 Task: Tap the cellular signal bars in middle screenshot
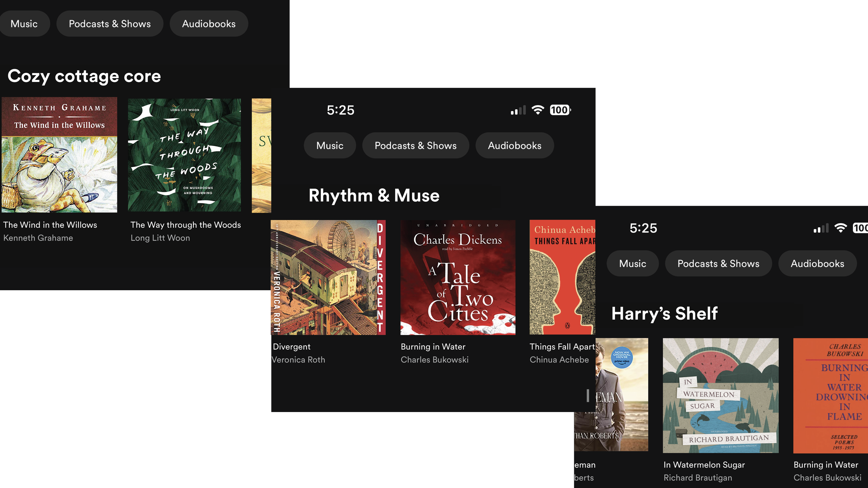518,110
